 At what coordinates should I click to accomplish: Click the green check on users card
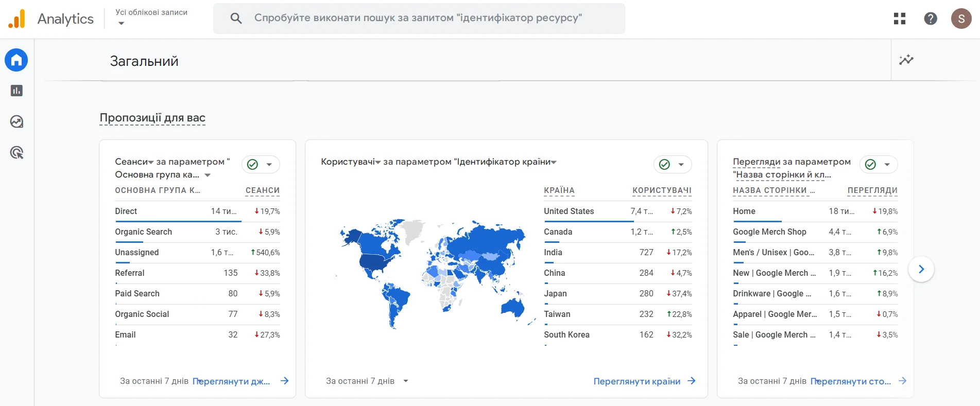(x=664, y=164)
